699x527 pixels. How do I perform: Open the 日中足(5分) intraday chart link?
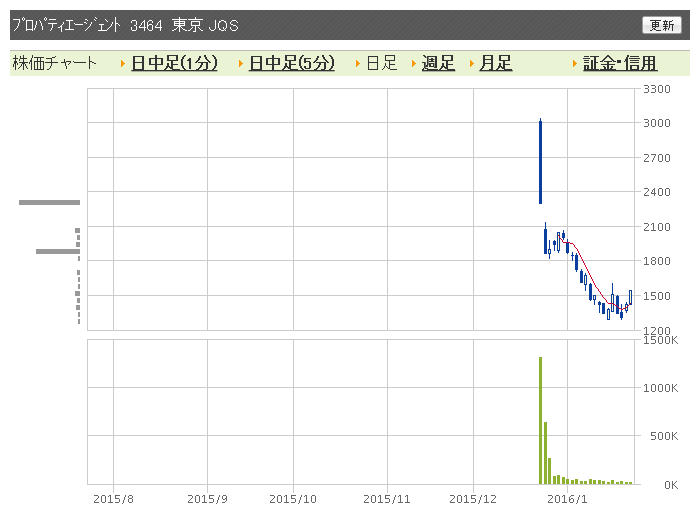(292, 63)
